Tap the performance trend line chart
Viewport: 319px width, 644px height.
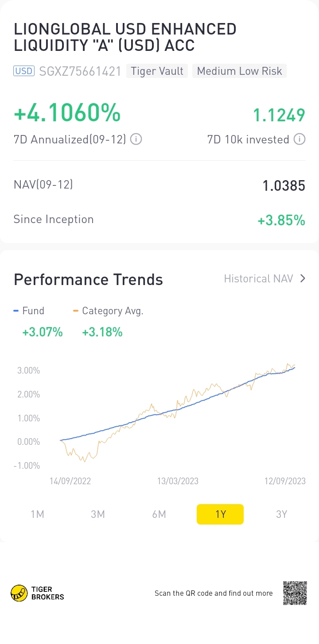177,416
